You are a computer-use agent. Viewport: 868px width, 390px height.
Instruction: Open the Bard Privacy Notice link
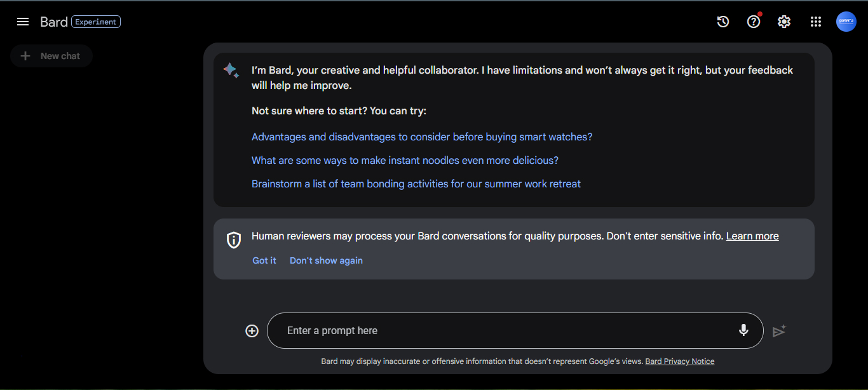(680, 361)
